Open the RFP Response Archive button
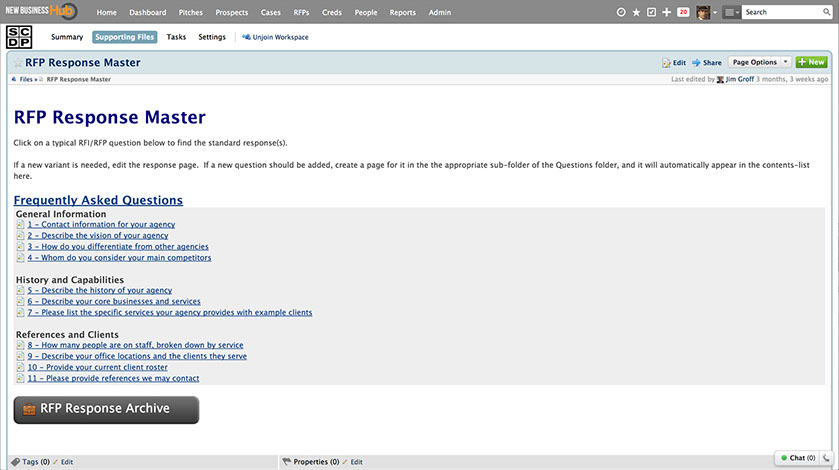Screen dimensions: 839x470 [106, 409]
